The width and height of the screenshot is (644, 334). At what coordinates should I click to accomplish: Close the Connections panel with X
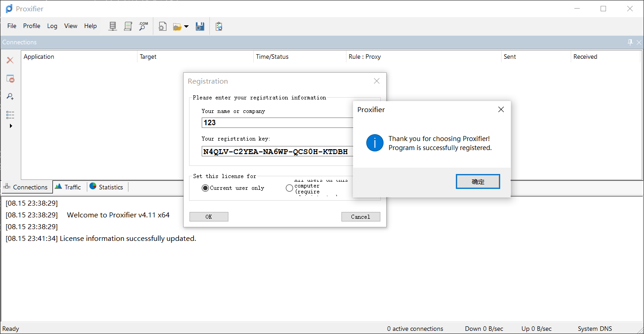coord(639,42)
